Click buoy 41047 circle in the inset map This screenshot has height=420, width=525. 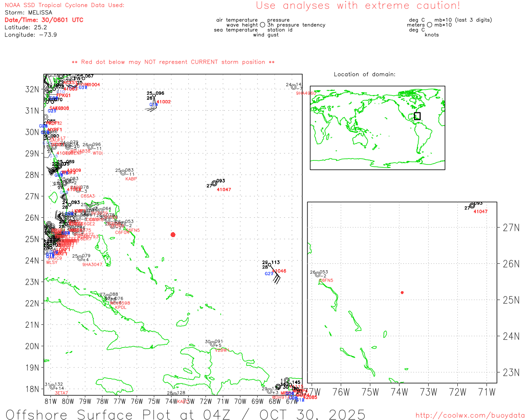[472, 205]
